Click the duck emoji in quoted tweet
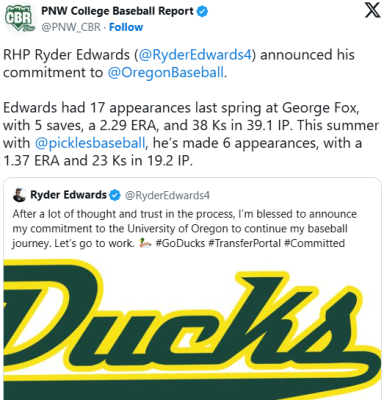 (x=144, y=243)
